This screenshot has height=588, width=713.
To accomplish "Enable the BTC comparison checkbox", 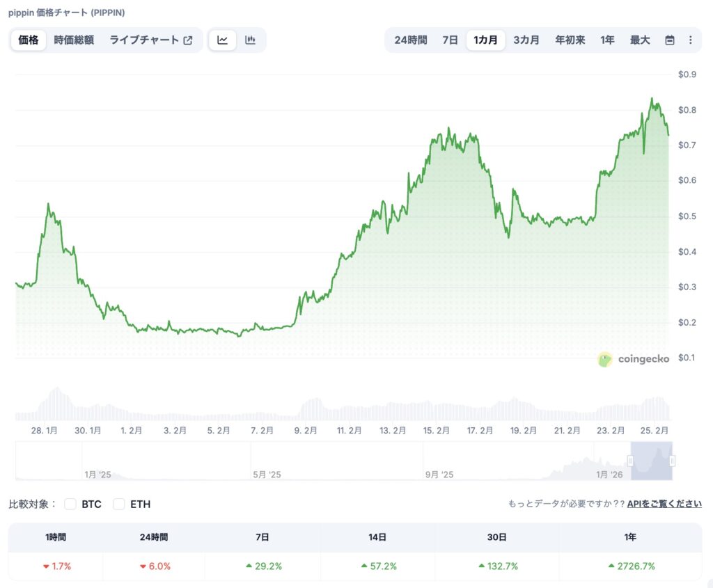I will tap(70, 504).
